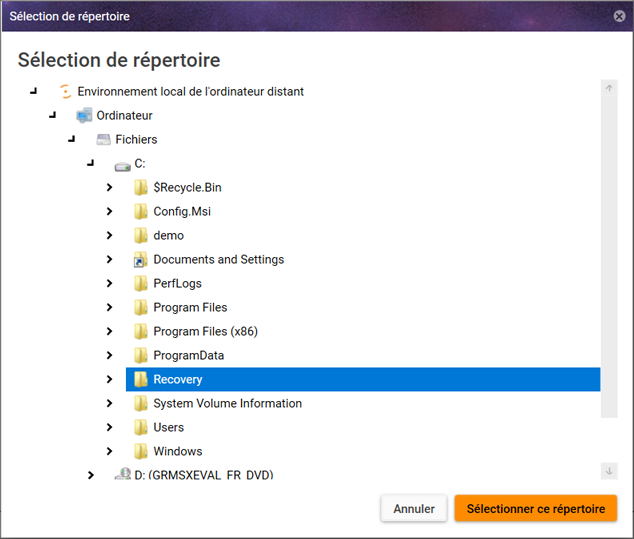Expand the Program Files folder
634x539 pixels.
click(x=109, y=307)
